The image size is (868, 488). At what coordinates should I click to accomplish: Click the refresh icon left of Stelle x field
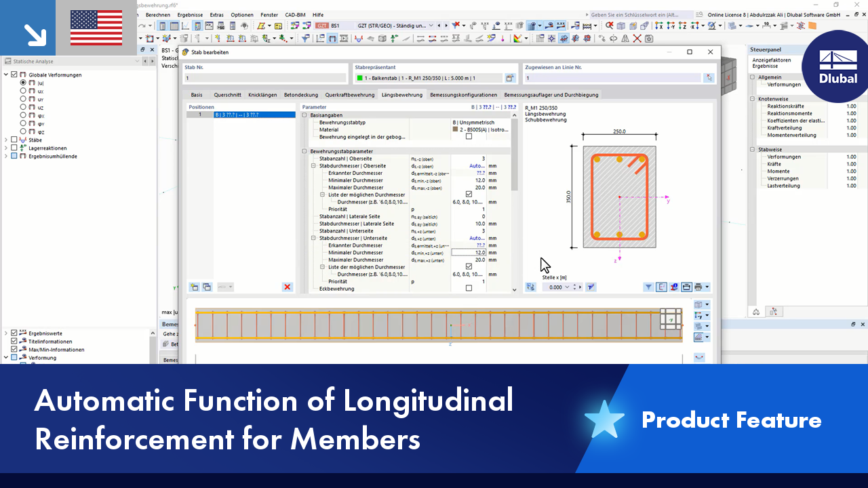point(530,287)
